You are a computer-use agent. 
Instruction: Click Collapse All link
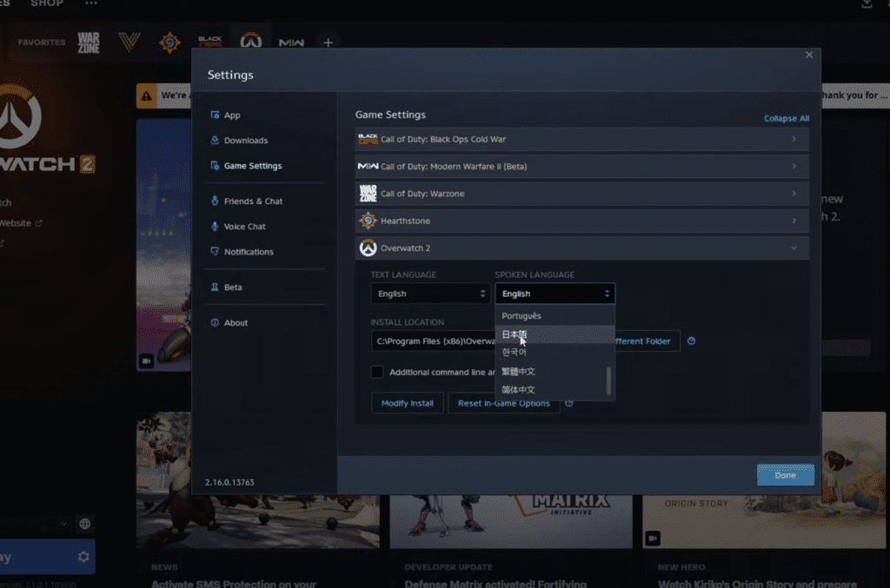(x=786, y=118)
